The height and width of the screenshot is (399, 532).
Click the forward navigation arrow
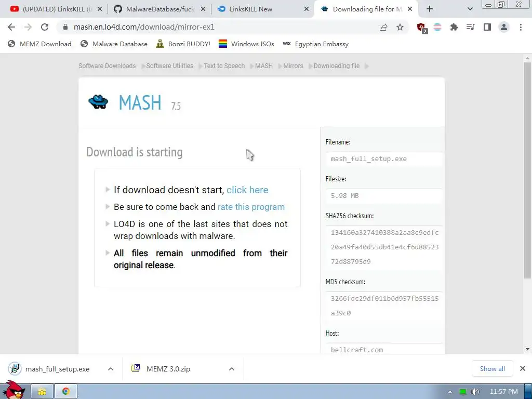pyautogui.click(x=28, y=27)
